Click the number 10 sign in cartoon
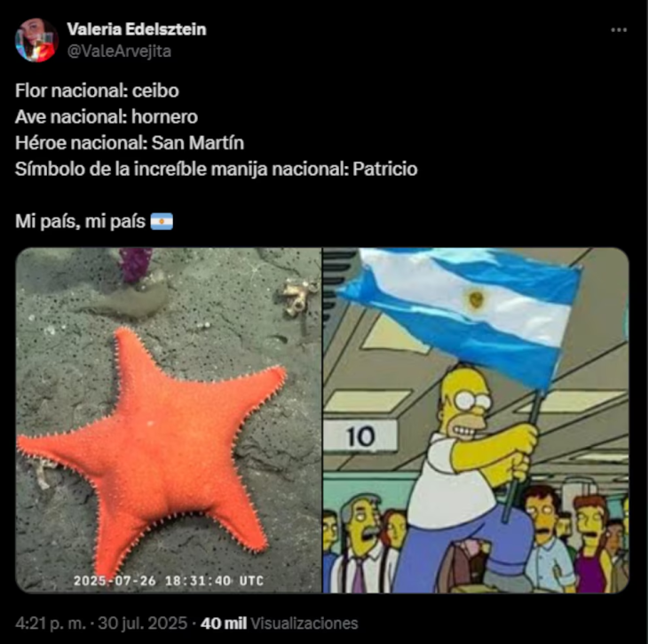648x644 pixels. 360,436
